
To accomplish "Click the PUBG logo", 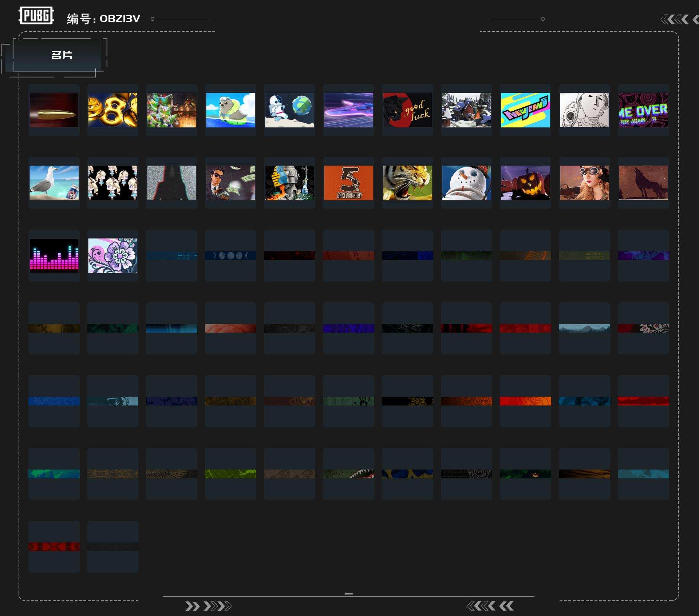I will tap(36, 16).
